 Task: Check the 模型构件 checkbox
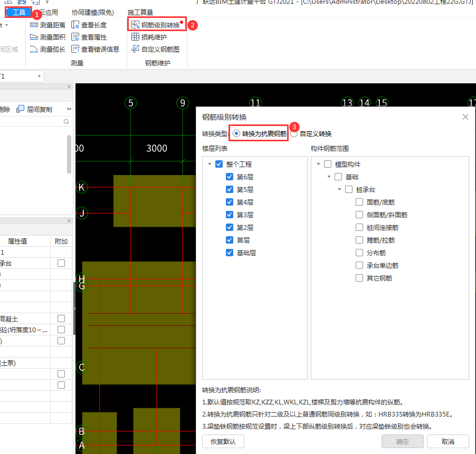pyautogui.click(x=328, y=164)
